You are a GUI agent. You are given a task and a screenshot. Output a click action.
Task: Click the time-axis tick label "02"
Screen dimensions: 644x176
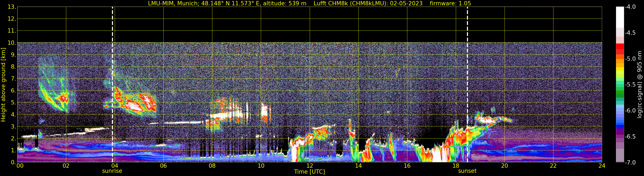point(66,166)
